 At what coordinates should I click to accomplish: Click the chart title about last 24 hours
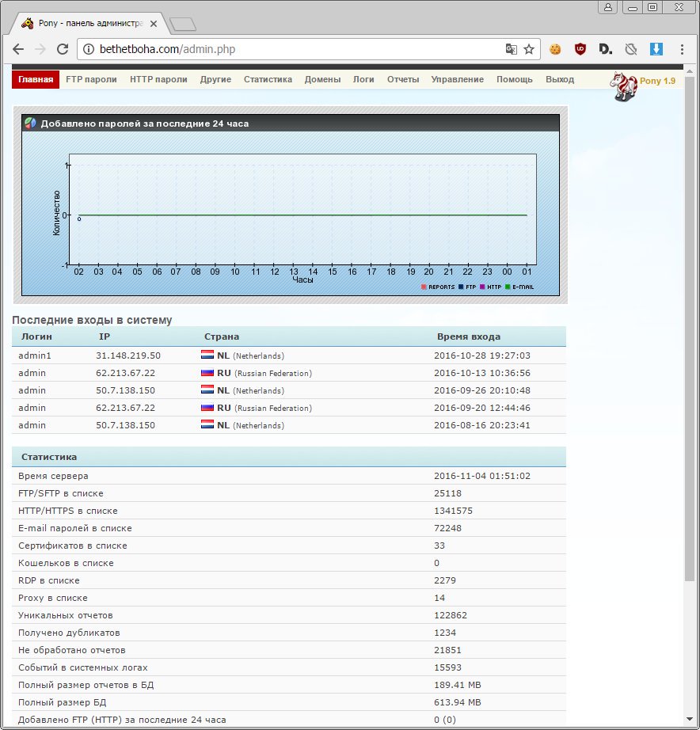pyautogui.click(x=144, y=124)
